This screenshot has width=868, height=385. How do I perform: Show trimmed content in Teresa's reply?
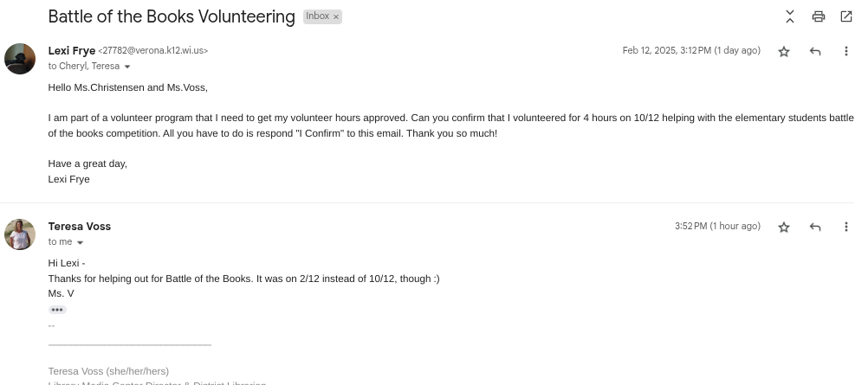[x=57, y=310]
